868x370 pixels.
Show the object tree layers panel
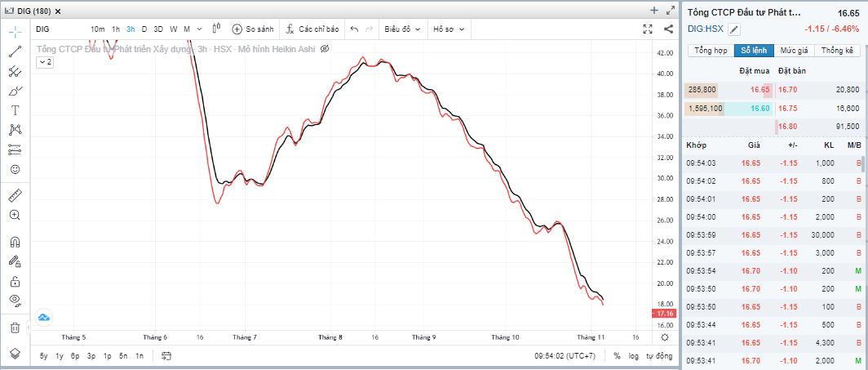(15, 354)
